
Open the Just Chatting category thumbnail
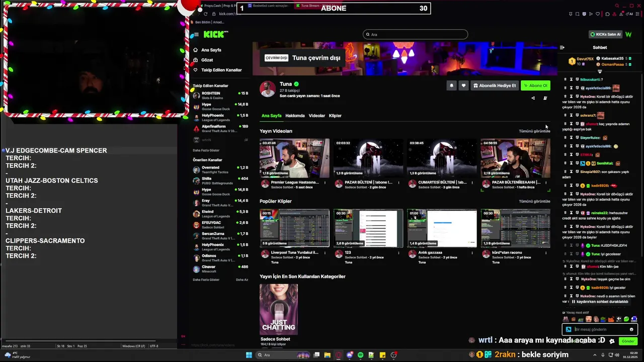point(279,309)
